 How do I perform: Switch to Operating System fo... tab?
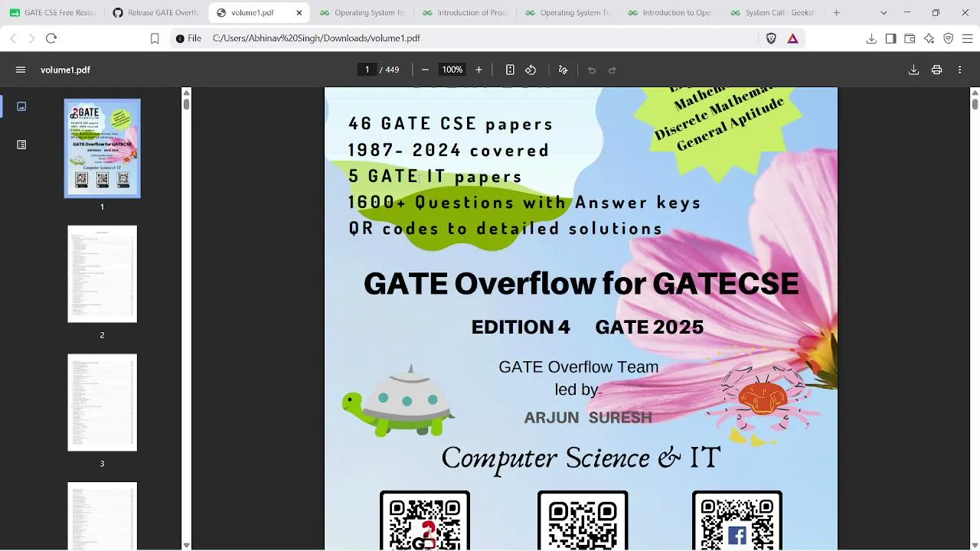pyautogui.click(x=362, y=12)
